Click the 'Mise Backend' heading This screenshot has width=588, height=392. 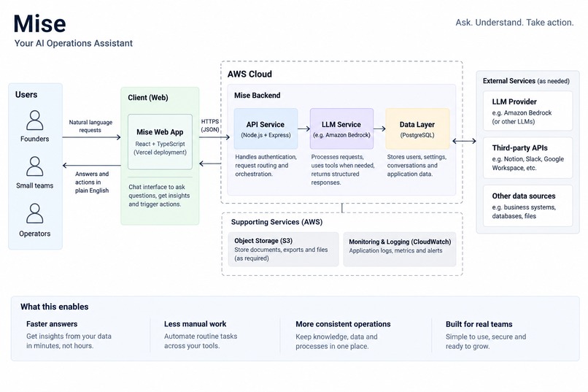click(x=258, y=96)
